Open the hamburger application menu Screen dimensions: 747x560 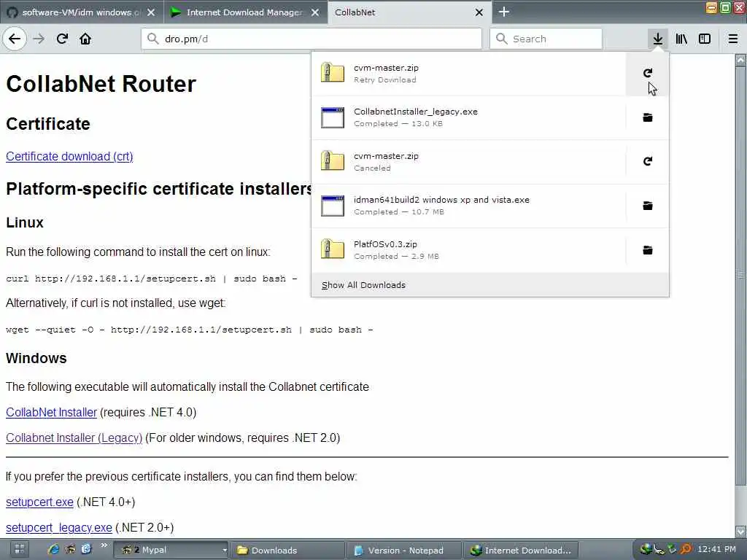(733, 39)
